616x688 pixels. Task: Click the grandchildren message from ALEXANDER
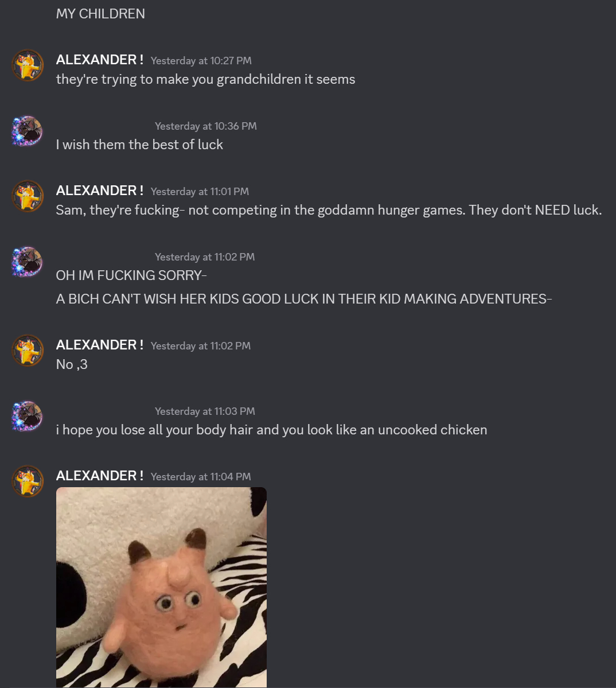tap(206, 79)
